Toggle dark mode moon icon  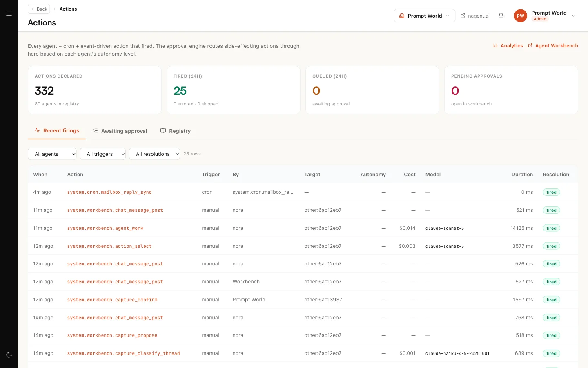click(9, 355)
